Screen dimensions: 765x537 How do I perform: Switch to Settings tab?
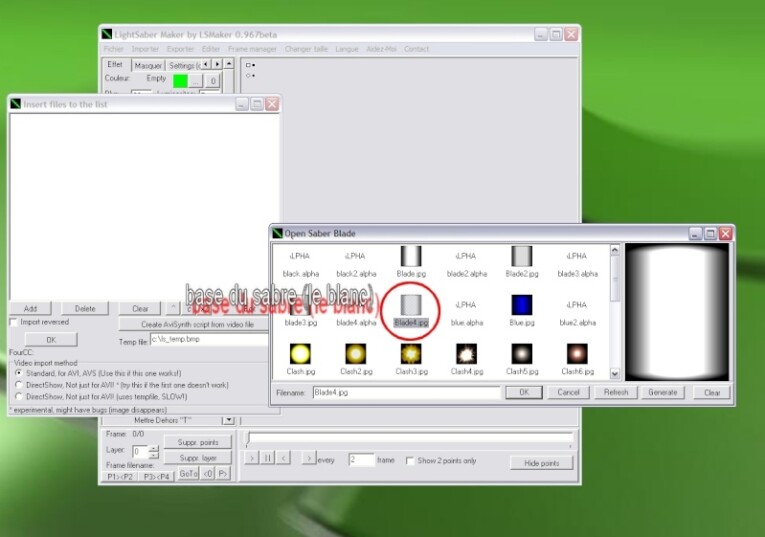[183, 65]
